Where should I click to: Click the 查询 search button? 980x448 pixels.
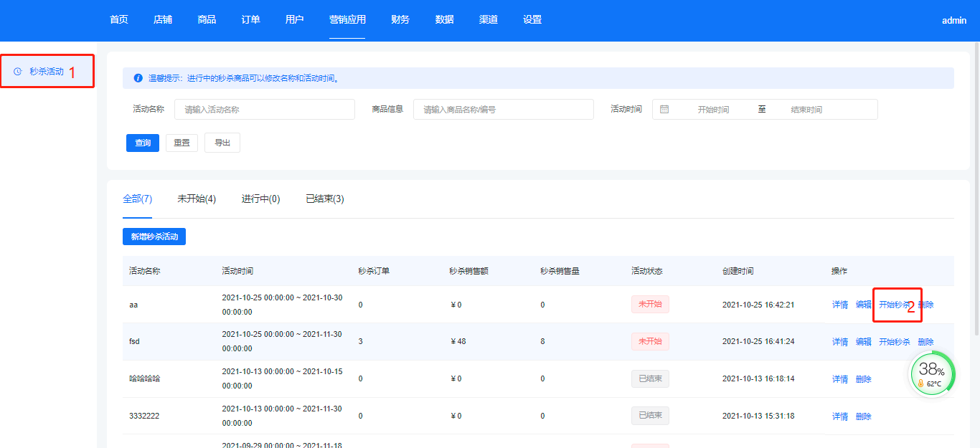click(143, 143)
